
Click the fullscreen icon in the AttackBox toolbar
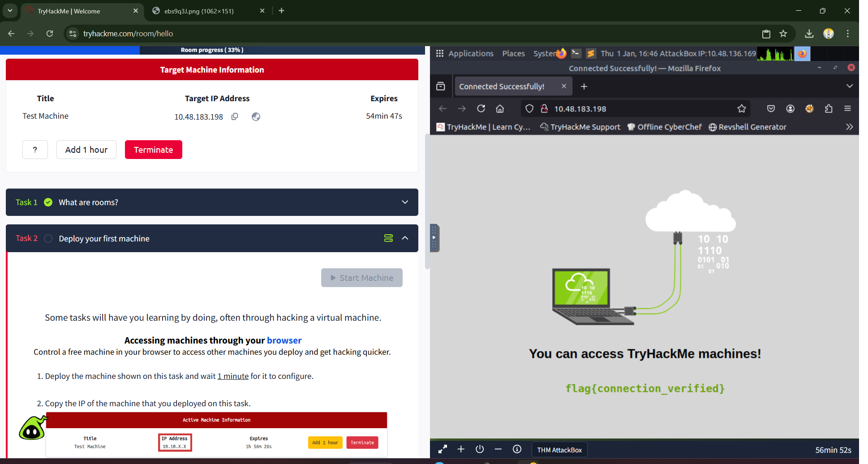pyautogui.click(x=443, y=449)
